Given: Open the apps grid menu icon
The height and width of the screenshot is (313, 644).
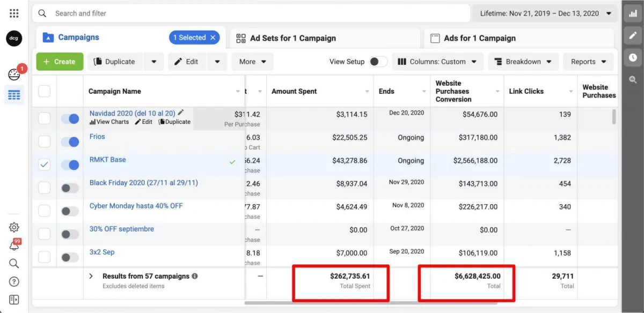Looking at the screenshot, I should coord(14,13).
